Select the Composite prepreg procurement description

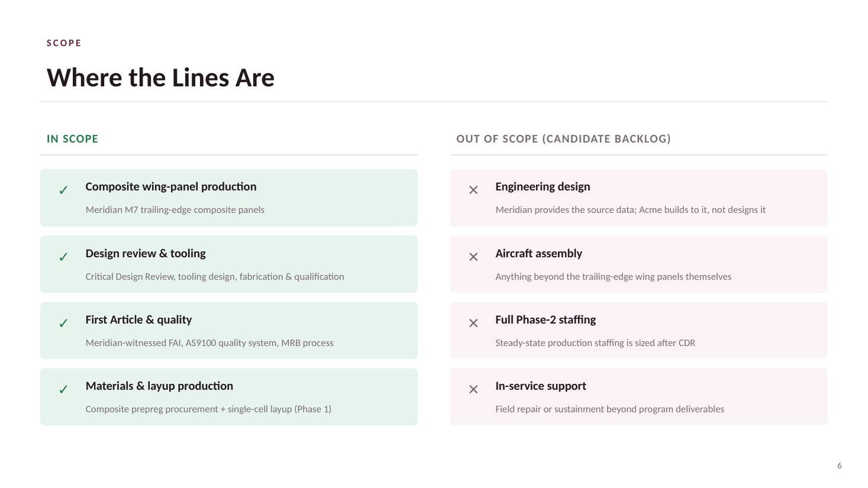coord(208,409)
